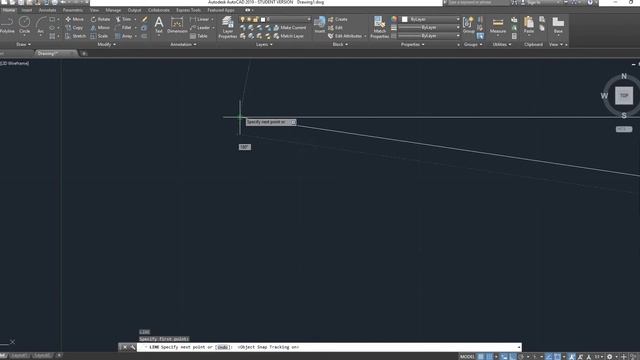
Task: Click the Mirror tool
Action: [x=100, y=28]
